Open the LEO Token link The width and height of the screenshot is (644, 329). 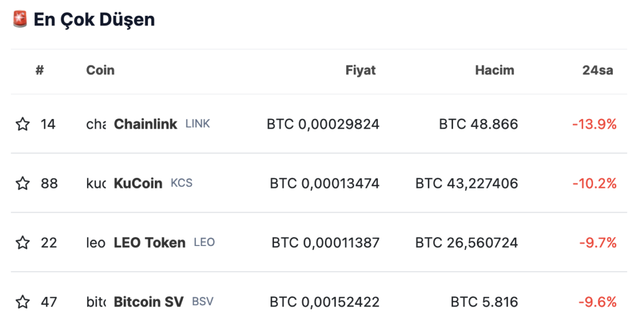pyautogui.click(x=150, y=243)
